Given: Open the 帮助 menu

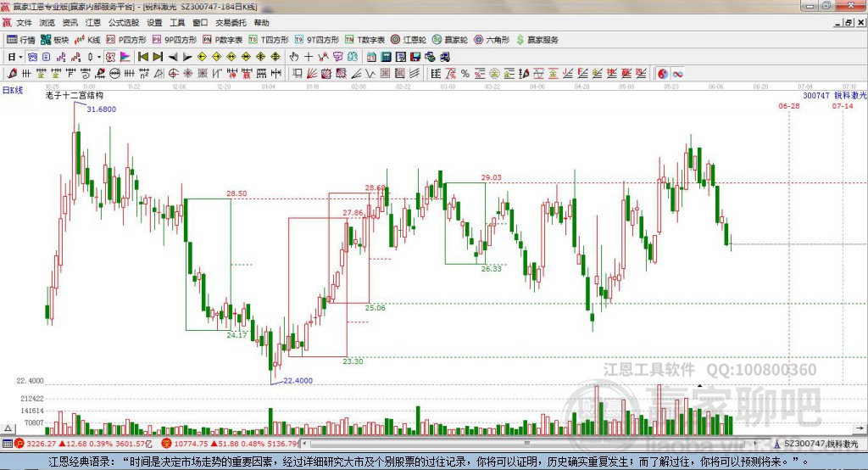Looking at the screenshot, I should click(x=261, y=23).
